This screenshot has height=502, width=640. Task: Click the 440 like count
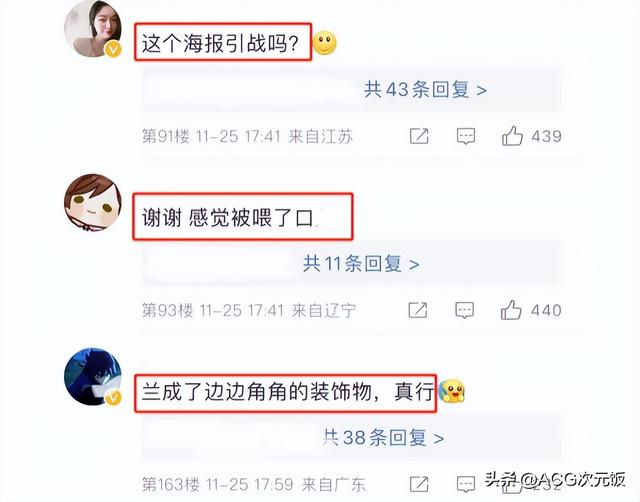(546, 310)
